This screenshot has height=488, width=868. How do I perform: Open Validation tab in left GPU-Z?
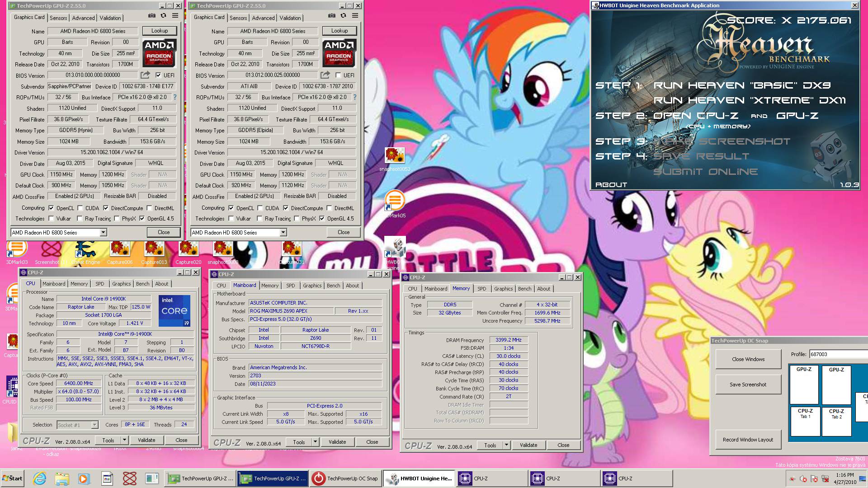coord(110,18)
